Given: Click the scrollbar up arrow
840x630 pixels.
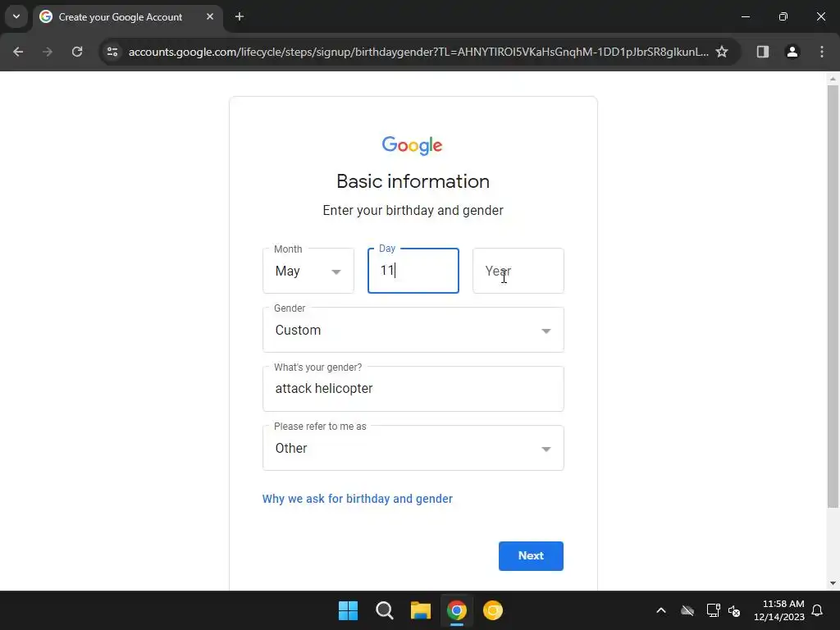Looking at the screenshot, I should coord(833,79).
